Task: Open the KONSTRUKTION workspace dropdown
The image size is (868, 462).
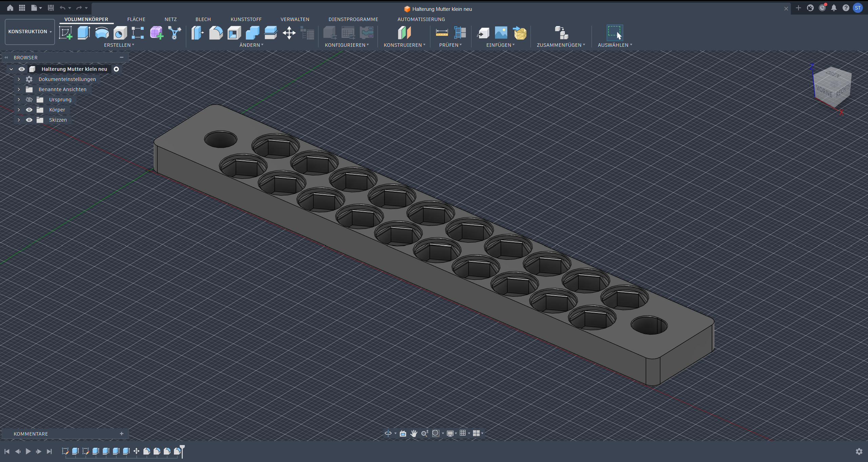Action: 30,31
